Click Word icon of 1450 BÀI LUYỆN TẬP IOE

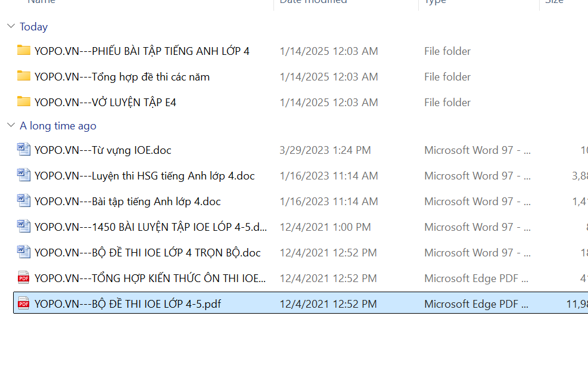(x=24, y=227)
